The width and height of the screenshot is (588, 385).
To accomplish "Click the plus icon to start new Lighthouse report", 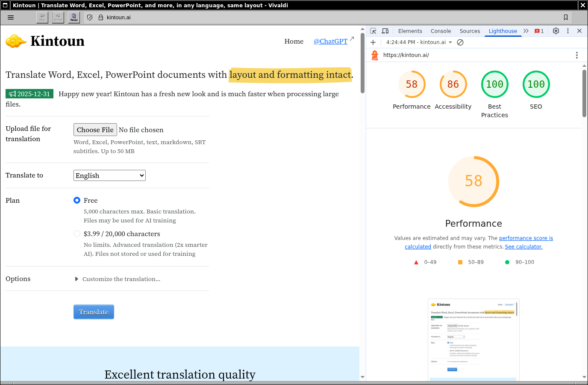I will [x=373, y=42].
